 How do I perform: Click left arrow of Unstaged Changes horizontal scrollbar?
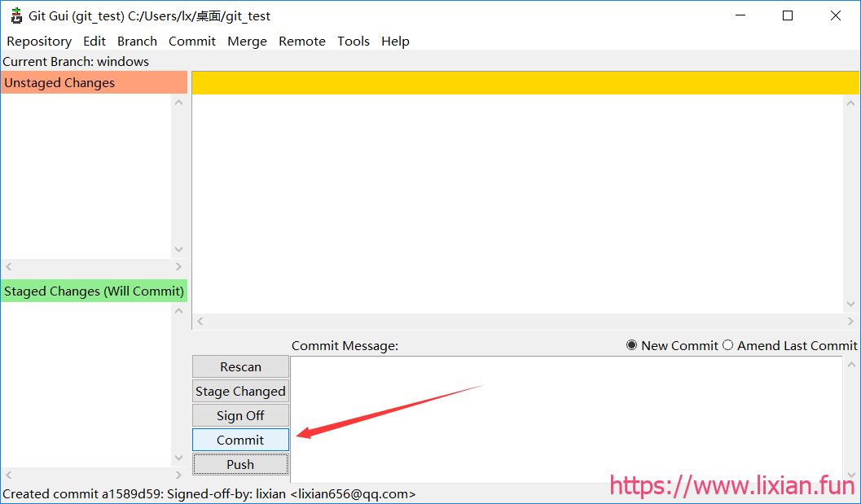[8, 267]
